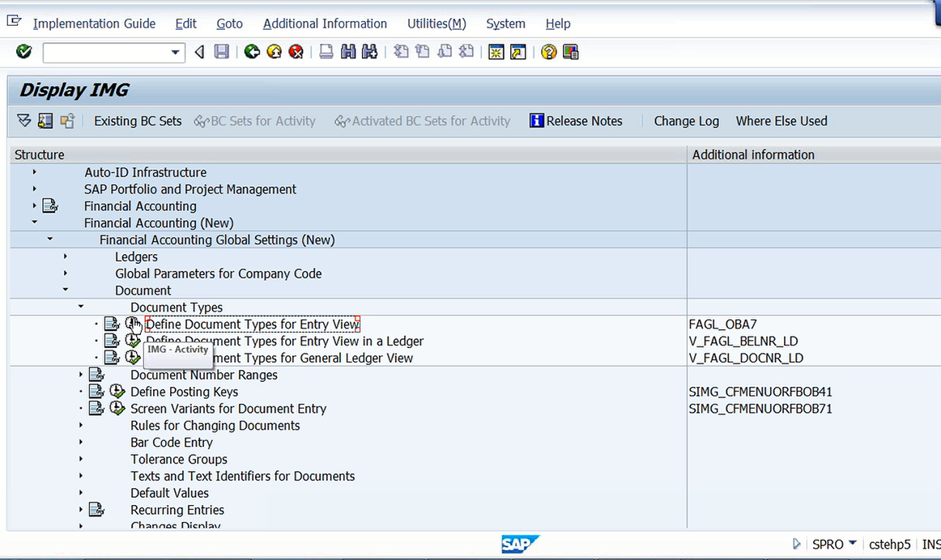
Task: Open documentation icon for Recurring Entries
Action: tap(96, 510)
